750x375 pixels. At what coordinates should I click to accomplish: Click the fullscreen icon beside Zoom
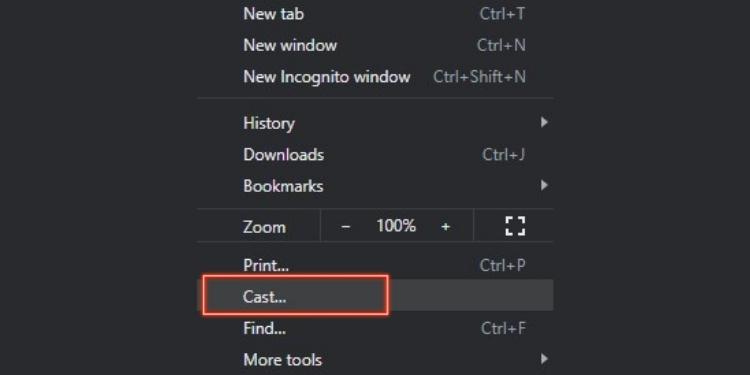click(x=515, y=226)
